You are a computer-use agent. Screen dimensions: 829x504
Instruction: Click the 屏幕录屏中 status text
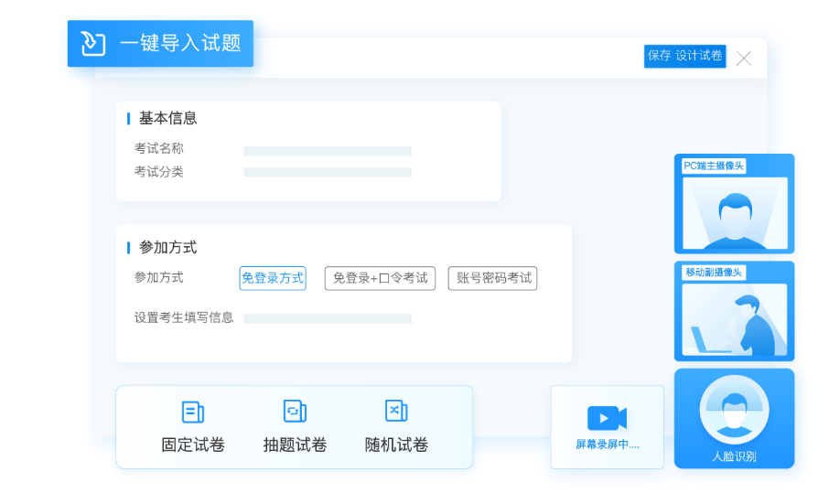(x=607, y=445)
